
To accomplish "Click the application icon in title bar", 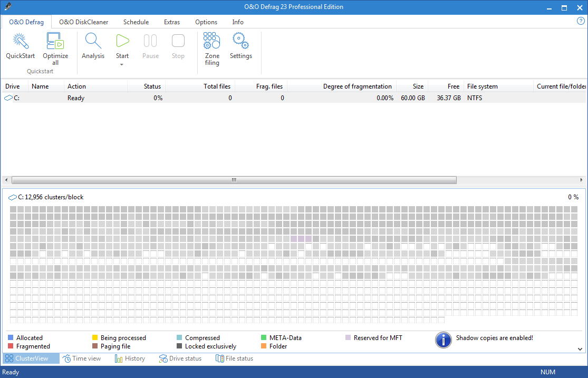I will click(x=8, y=7).
